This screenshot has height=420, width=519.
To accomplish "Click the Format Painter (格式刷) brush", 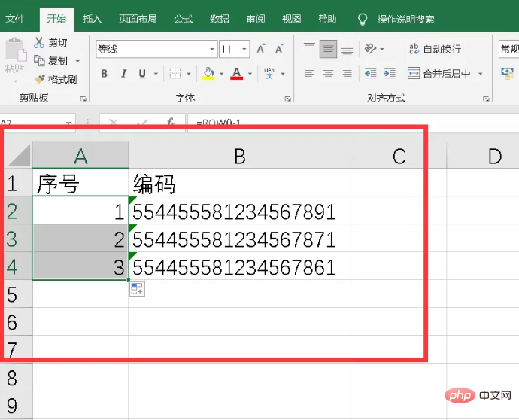I will pos(40,79).
